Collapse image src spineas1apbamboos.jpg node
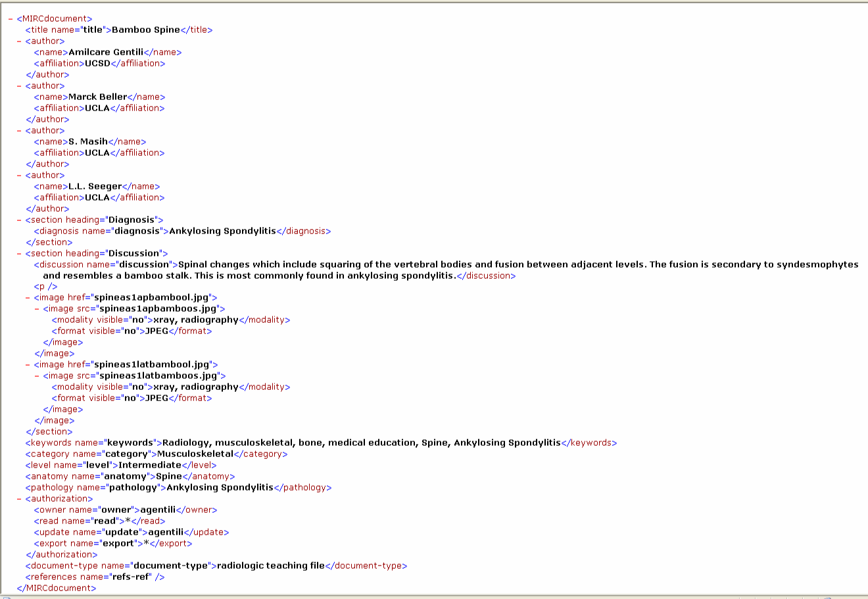Viewport: 868px width, 599px height. click(x=37, y=309)
